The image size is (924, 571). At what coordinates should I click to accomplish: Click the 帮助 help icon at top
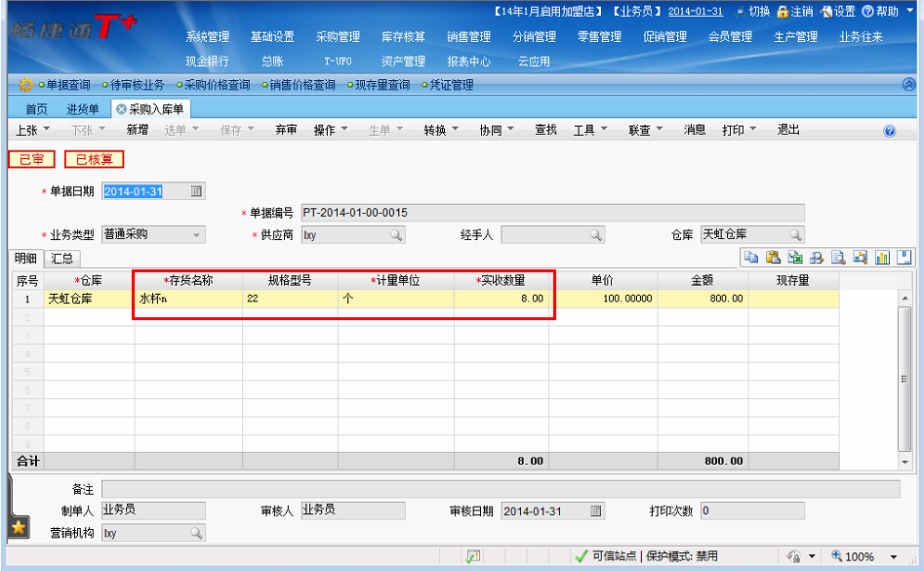click(x=867, y=11)
